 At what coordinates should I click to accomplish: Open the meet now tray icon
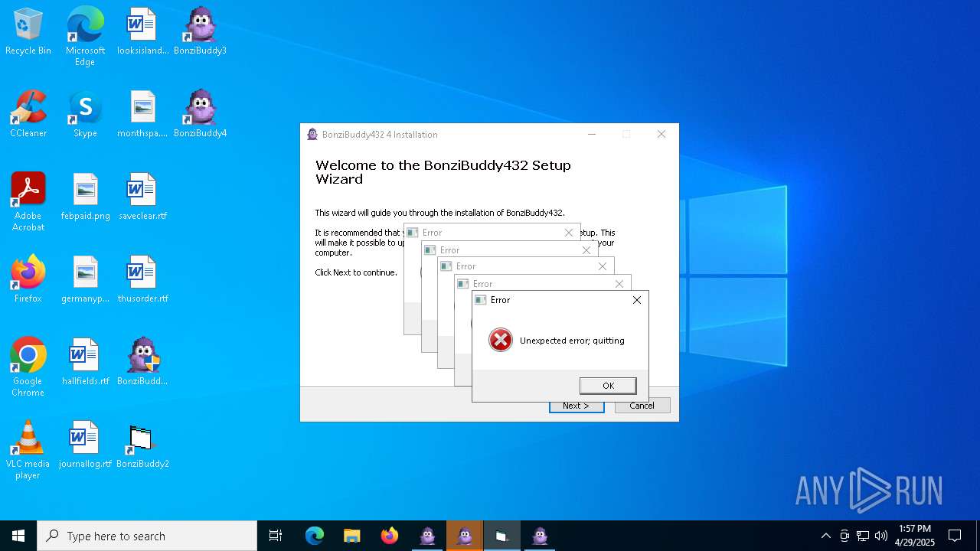click(x=844, y=536)
